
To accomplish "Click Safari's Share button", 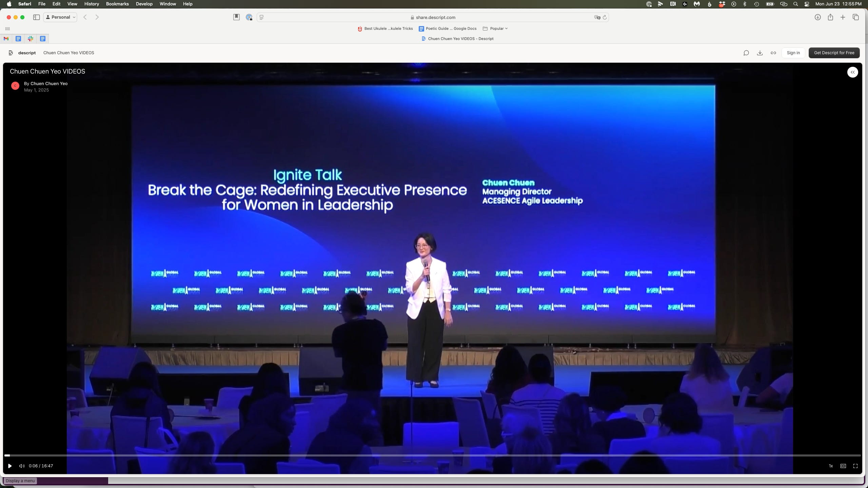I will tap(830, 17).
